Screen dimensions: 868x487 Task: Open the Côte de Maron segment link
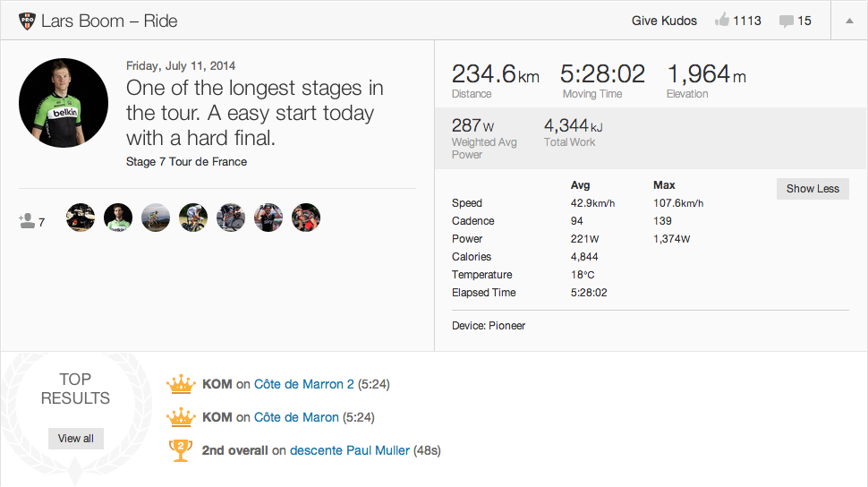(296, 417)
